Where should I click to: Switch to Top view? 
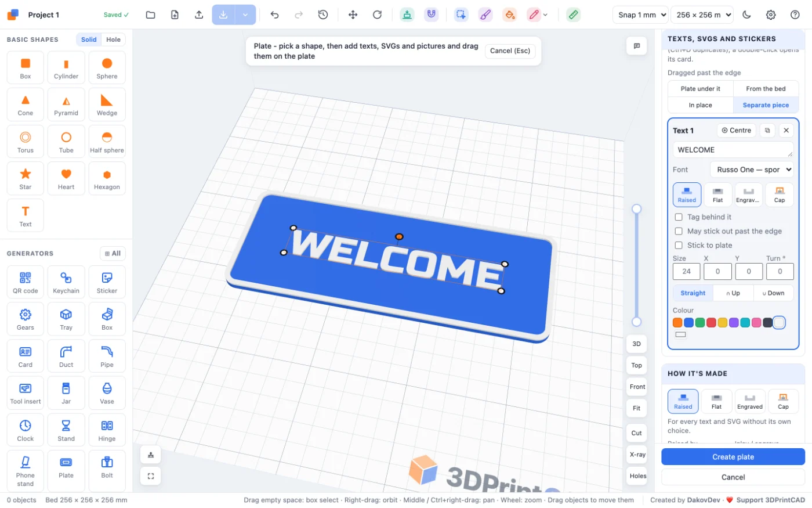pos(636,365)
